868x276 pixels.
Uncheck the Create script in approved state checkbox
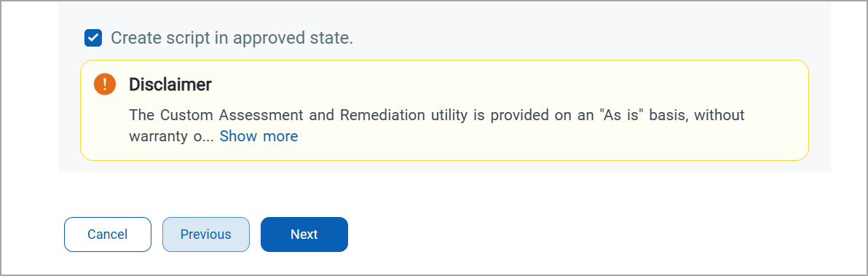(x=93, y=38)
